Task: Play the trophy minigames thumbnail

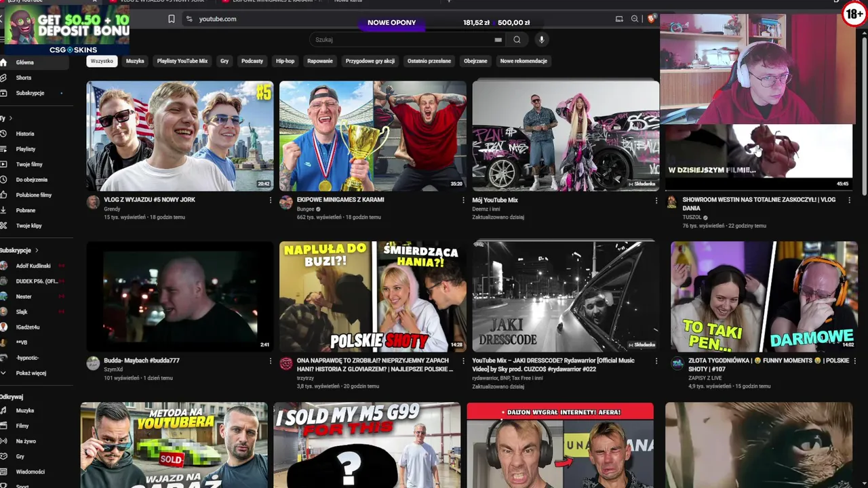Action: tap(373, 136)
